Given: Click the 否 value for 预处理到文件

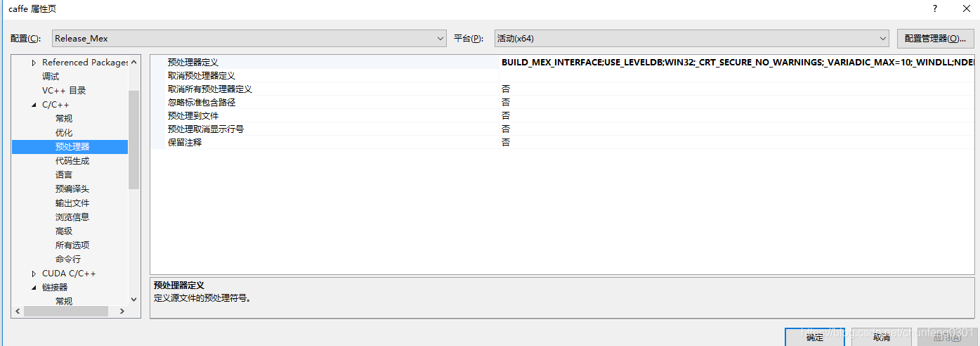Looking at the screenshot, I should [506, 116].
